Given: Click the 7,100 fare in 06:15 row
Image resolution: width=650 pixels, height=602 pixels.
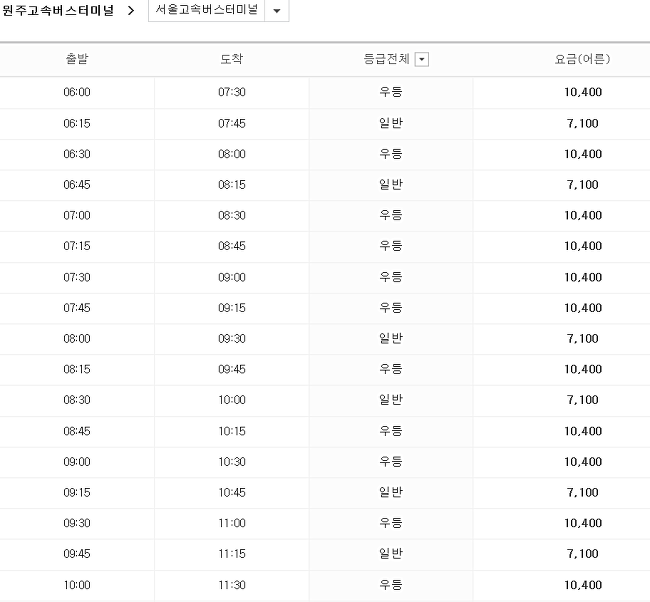Looking at the screenshot, I should 583,124.
